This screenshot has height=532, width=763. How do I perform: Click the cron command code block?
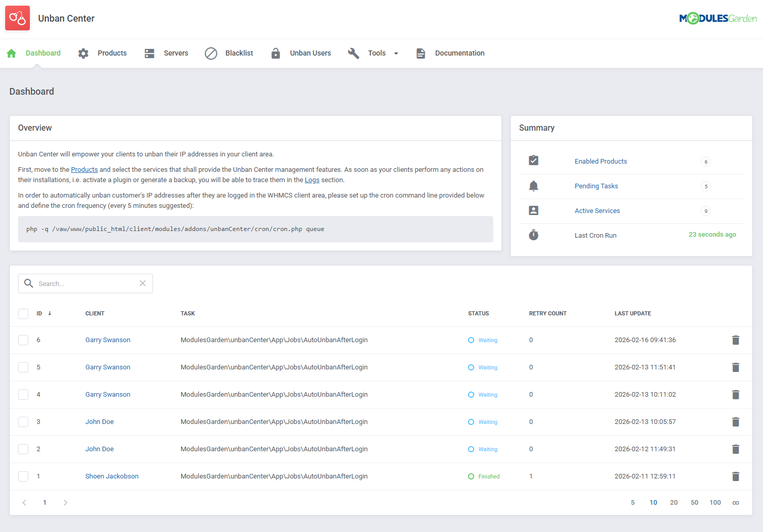click(255, 229)
